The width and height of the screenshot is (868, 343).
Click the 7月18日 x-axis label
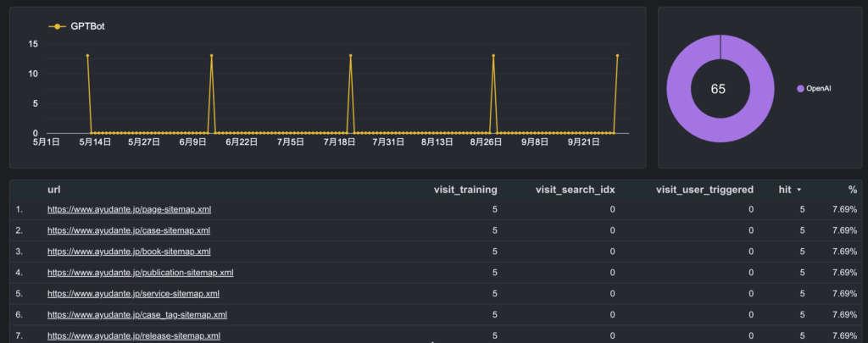(339, 142)
